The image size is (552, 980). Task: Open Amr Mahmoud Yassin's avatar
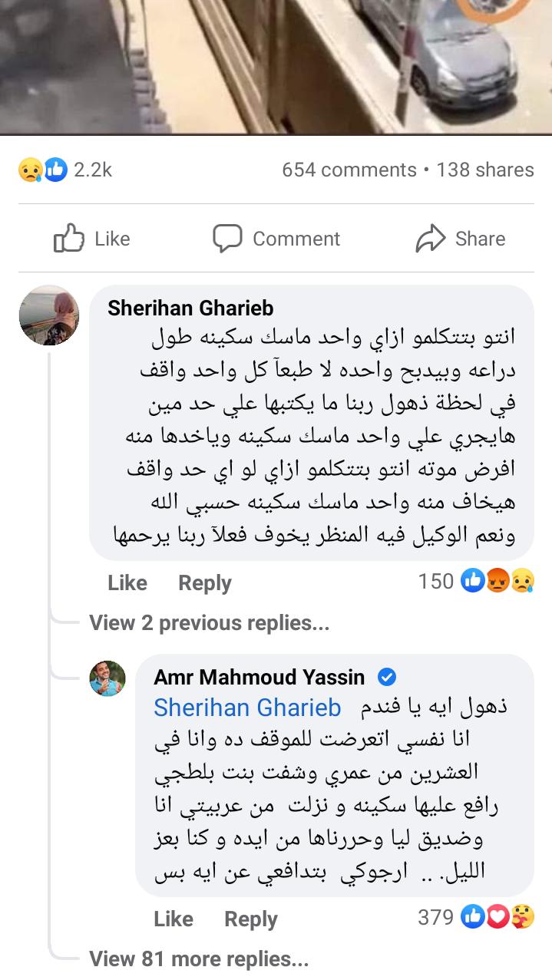(107, 678)
